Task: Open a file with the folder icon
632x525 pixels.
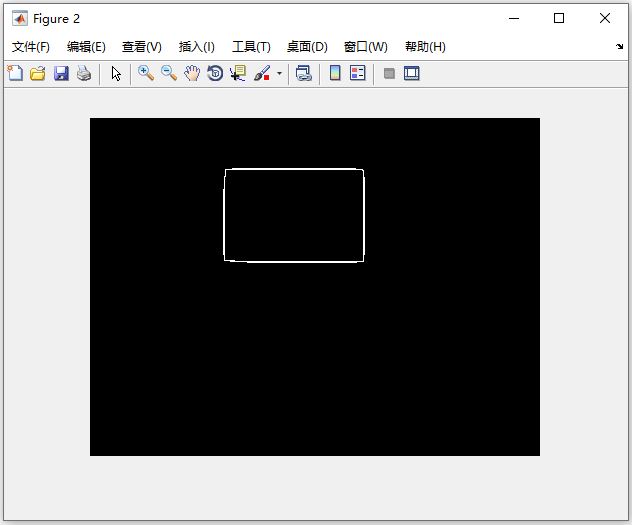Action: pos(38,74)
